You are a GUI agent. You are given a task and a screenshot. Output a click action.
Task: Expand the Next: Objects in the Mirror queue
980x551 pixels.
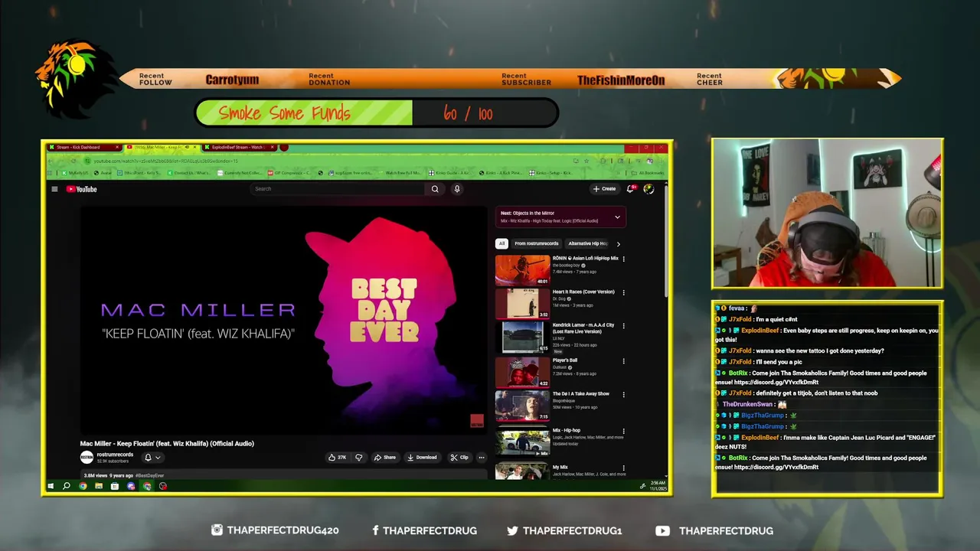[x=617, y=217]
